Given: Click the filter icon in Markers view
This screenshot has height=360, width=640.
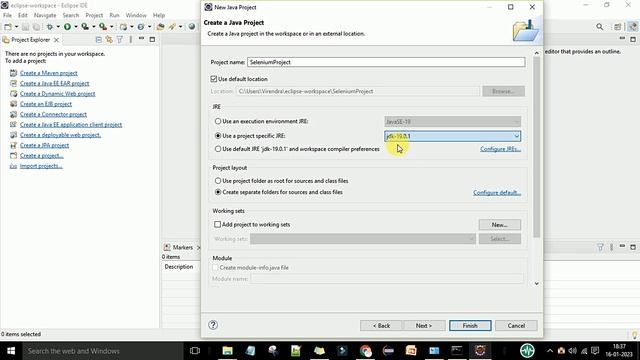Looking at the screenshot, I should (x=600, y=247).
